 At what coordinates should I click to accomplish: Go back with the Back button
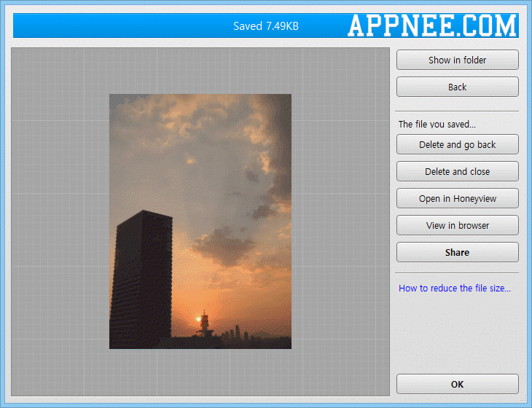point(458,87)
